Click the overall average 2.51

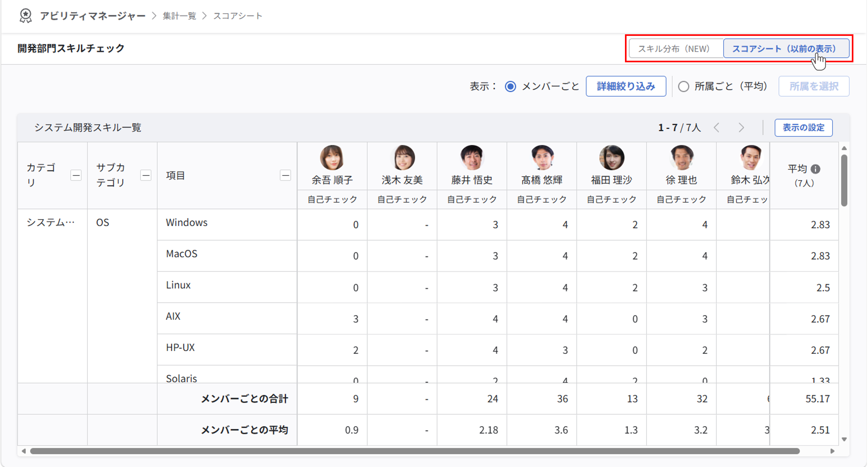[820, 430]
